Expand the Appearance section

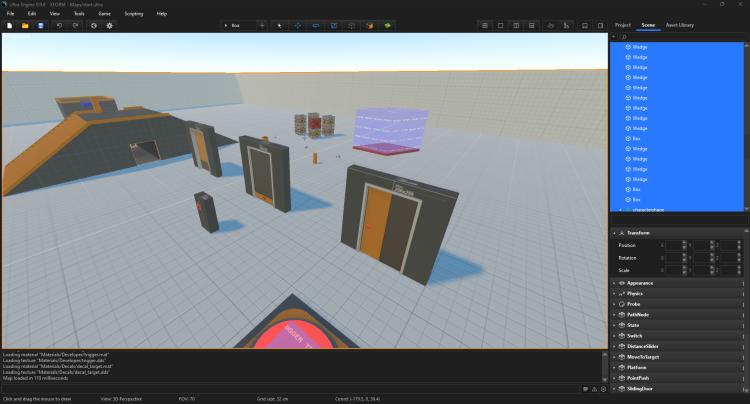click(640, 283)
